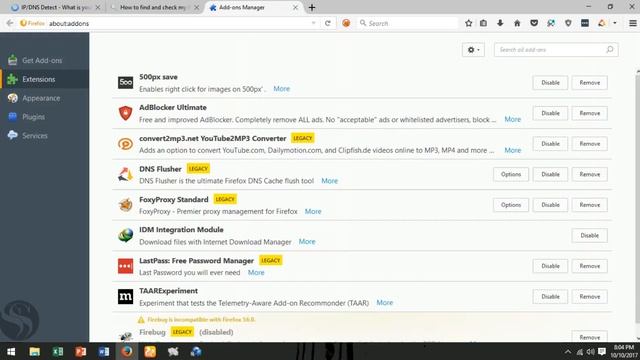Open the Pocket toolbar icon
This screenshot has width=640, height=360.
click(x=534, y=23)
